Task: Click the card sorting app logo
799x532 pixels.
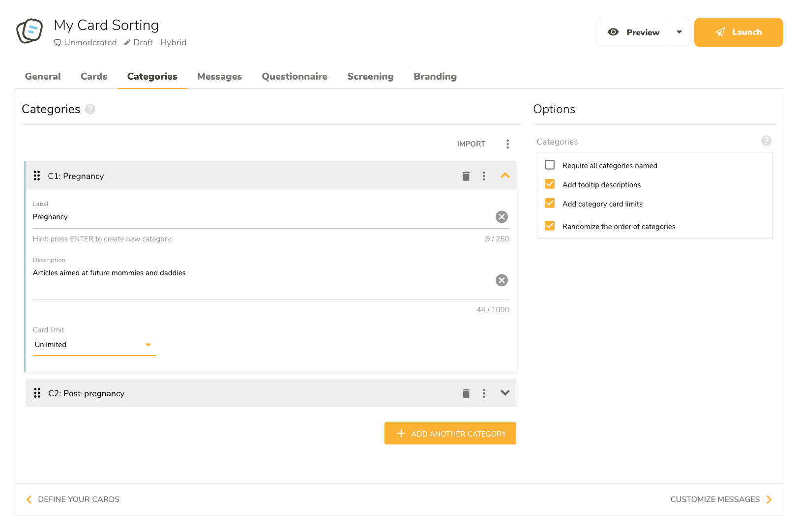Action: (x=30, y=31)
